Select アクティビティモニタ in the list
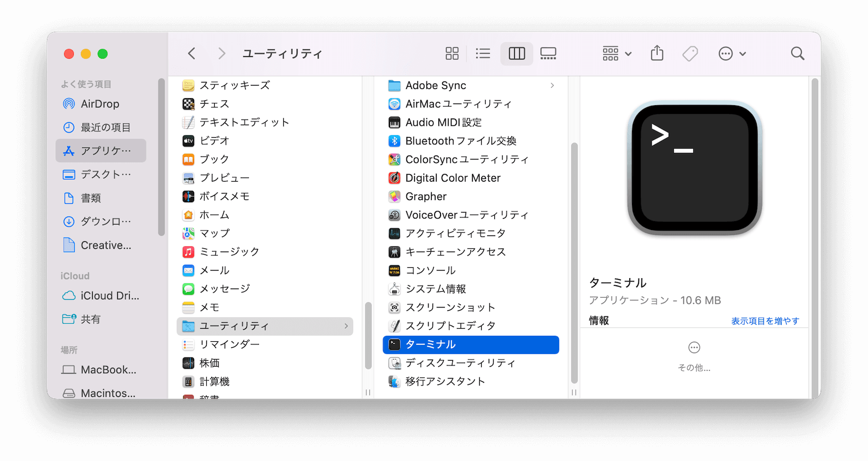 click(471, 233)
